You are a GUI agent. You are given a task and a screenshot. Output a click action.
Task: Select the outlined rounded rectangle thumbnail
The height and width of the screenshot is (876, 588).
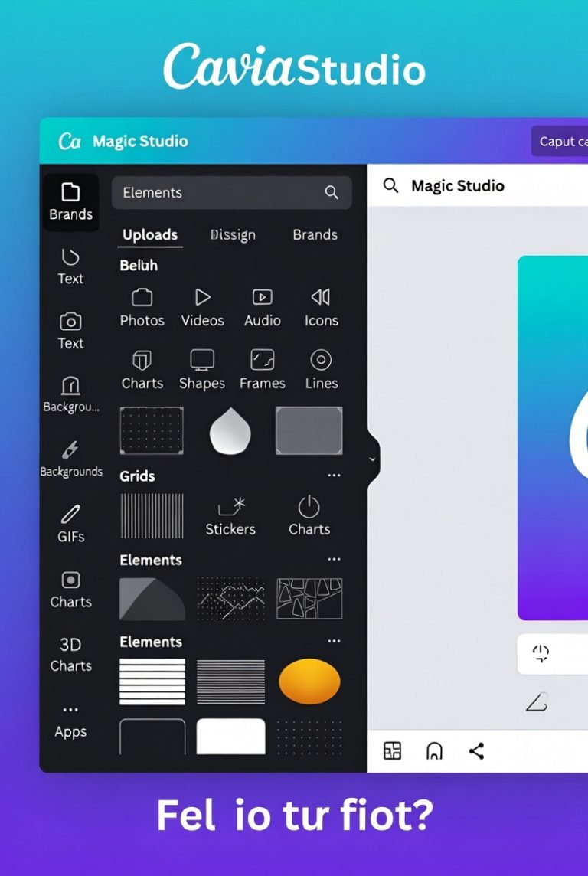(152, 737)
